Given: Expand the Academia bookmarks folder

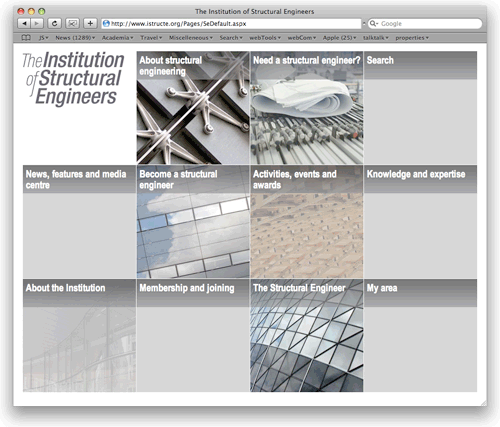Looking at the screenshot, I should 118,38.
